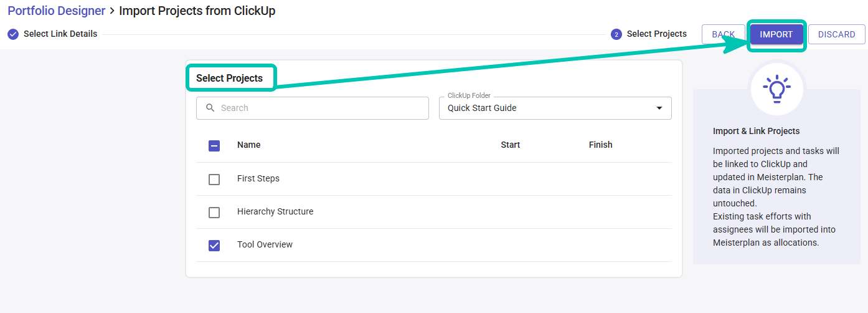868x313 pixels.
Task: Click the DISCARD button
Action: tap(837, 34)
